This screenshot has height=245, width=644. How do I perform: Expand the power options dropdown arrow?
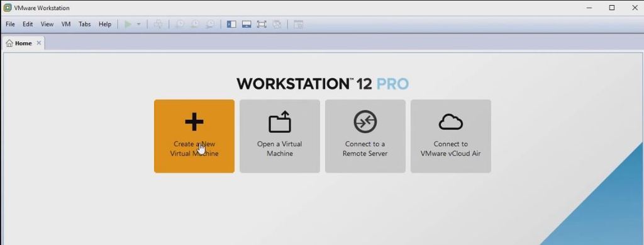[x=139, y=25]
